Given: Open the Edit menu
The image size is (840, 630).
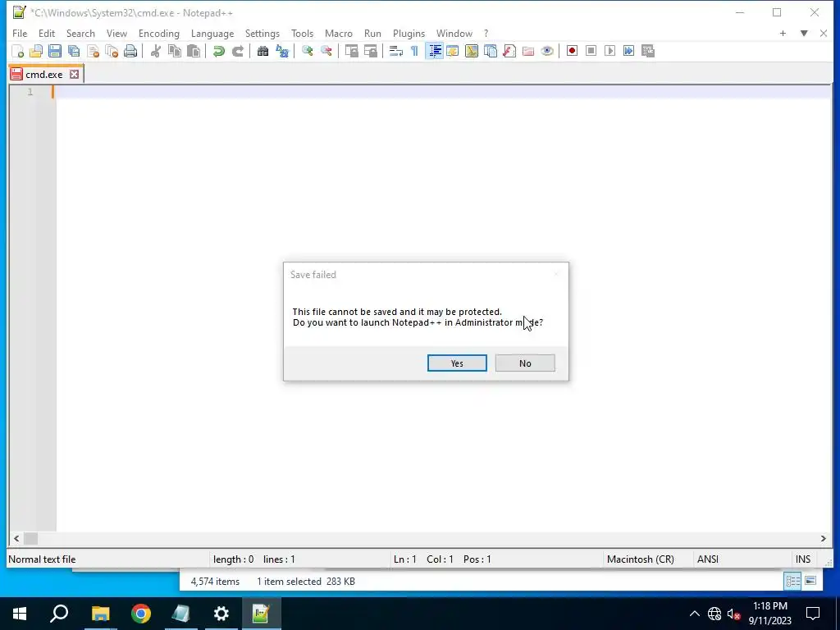Looking at the screenshot, I should pyautogui.click(x=47, y=33).
